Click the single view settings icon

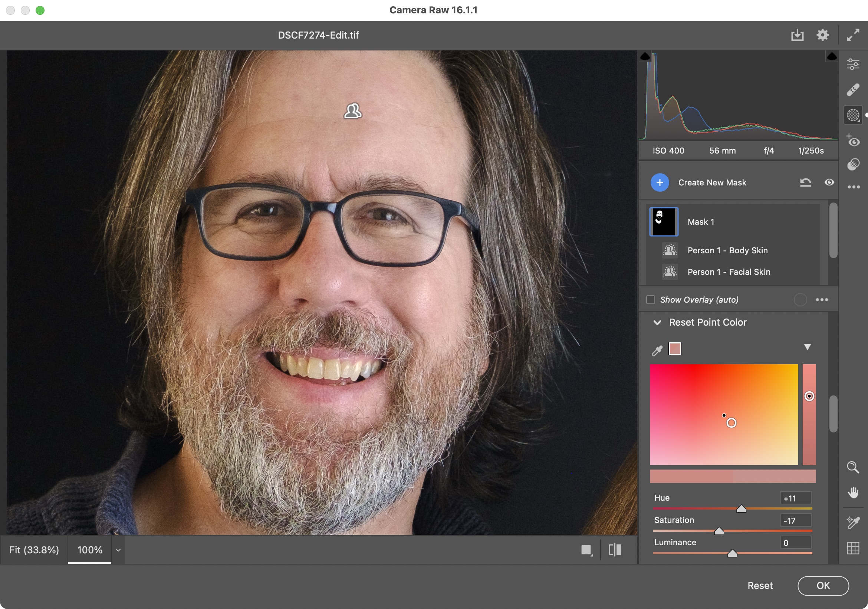click(586, 550)
